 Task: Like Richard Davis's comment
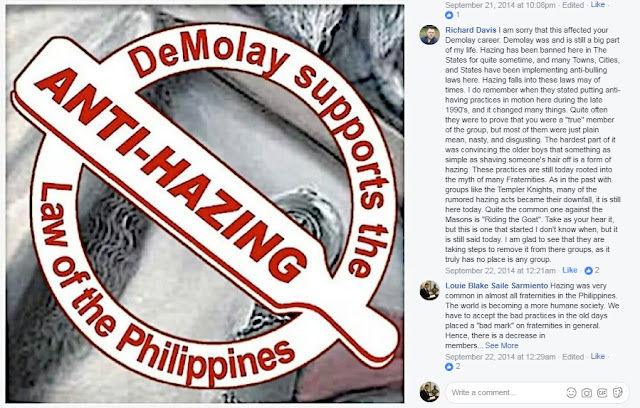coord(570,270)
